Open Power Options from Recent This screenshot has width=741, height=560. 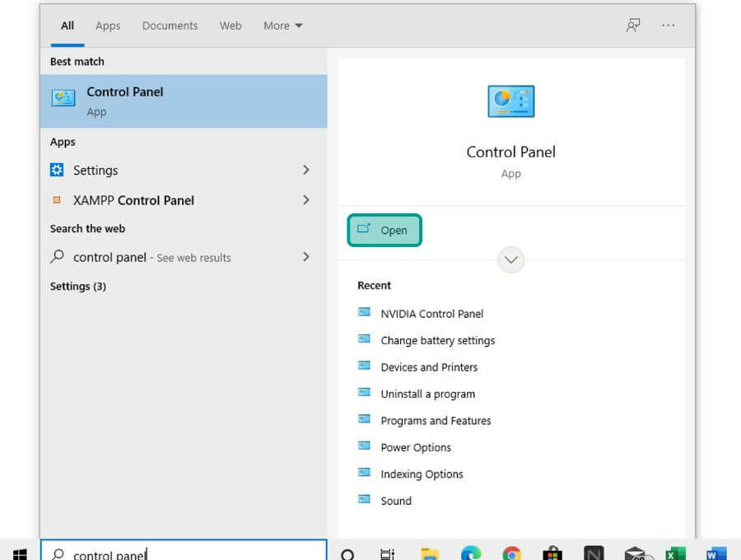pyautogui.click(x=416, y=447)
